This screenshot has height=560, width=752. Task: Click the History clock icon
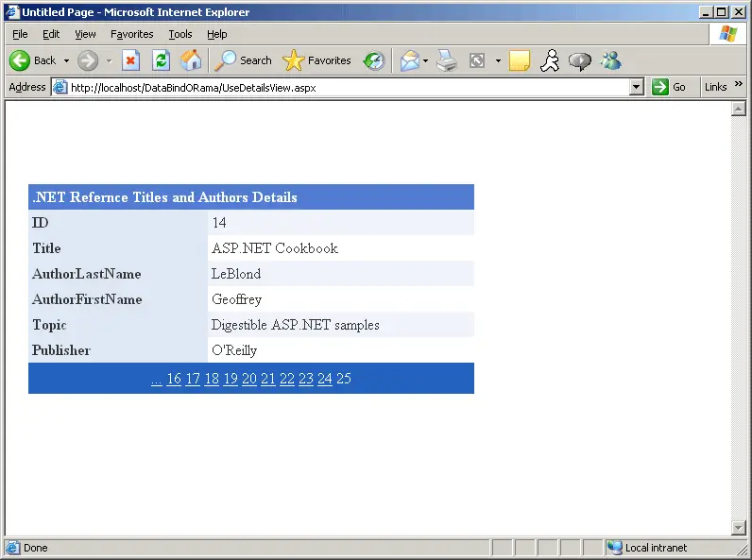(x=374, y=60)
